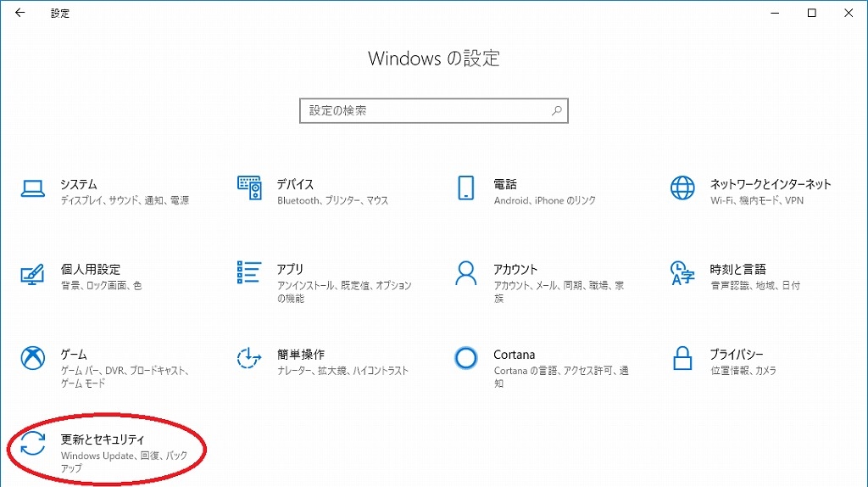Click 'Cortana の言語、アクセス許可、通知' description
Image resolution: width=868 pixels, height=487 pixels.
(561, 377)
